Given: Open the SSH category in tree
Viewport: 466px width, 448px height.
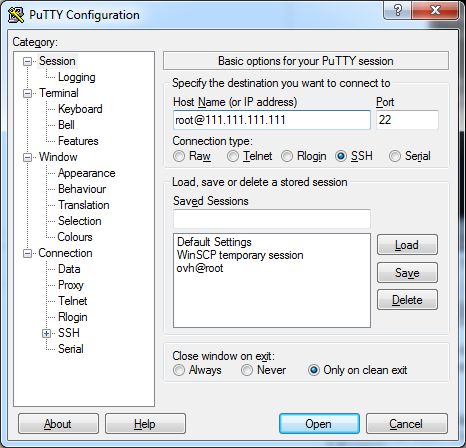Looking at the screenshot, I should coord(69,333).
